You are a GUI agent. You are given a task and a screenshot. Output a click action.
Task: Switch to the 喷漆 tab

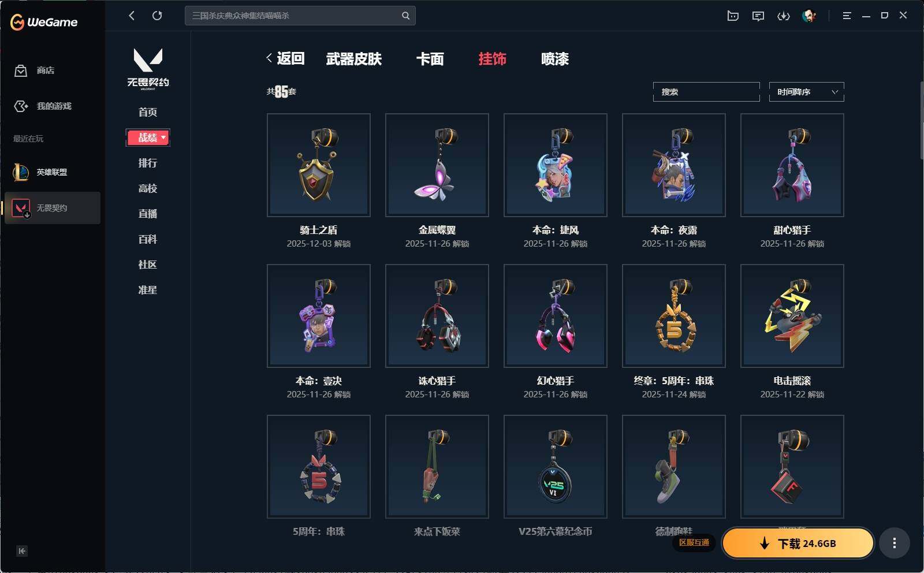point(555,59)
